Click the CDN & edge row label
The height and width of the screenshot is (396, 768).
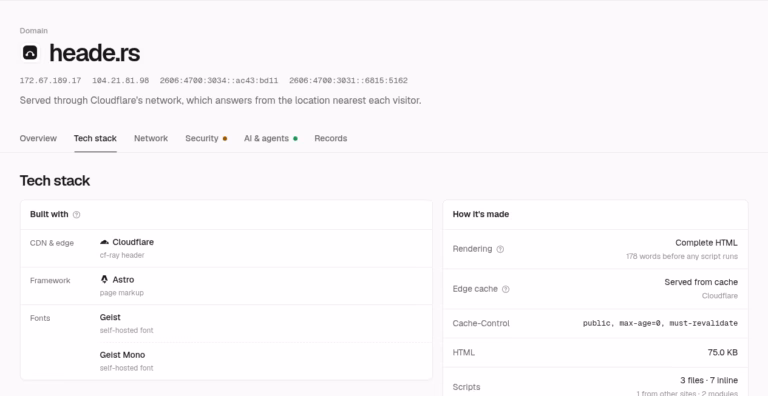tap(52, 243)
